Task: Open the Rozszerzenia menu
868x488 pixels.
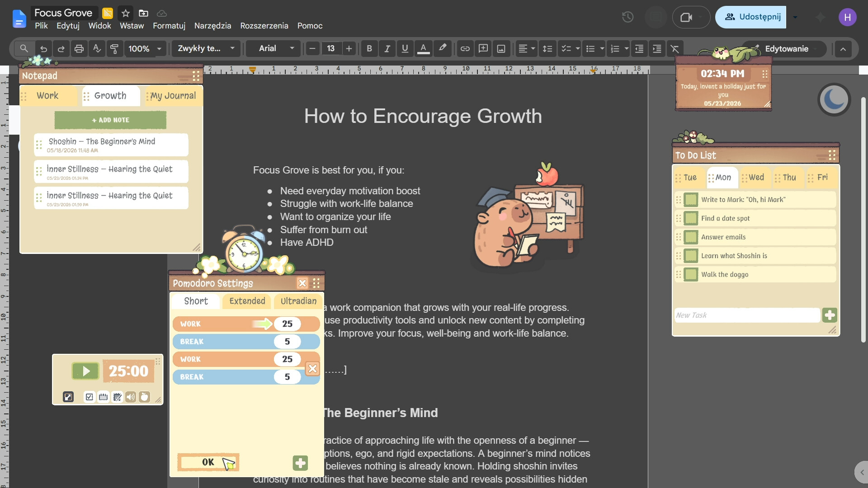Action: pos(264,26)
